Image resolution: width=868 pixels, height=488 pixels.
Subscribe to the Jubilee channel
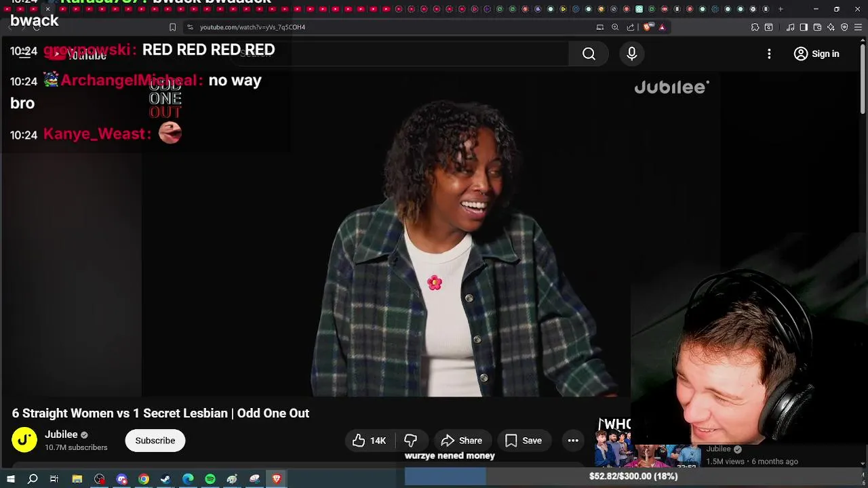155,441
